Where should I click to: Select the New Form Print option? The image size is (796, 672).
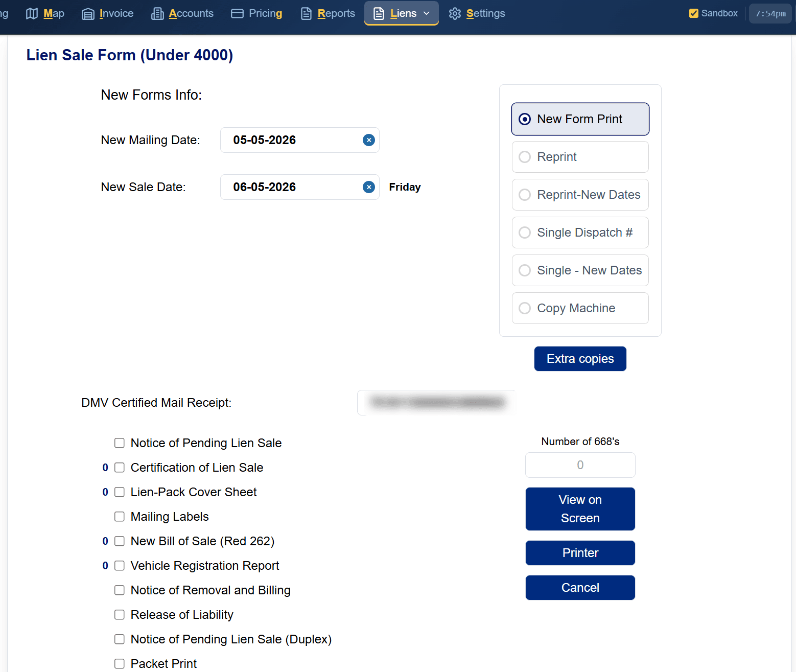click(x=580, y=119)
